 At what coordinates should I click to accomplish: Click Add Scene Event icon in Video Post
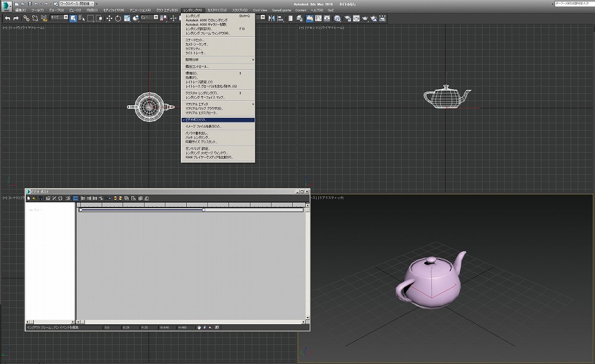pos(109,198)
